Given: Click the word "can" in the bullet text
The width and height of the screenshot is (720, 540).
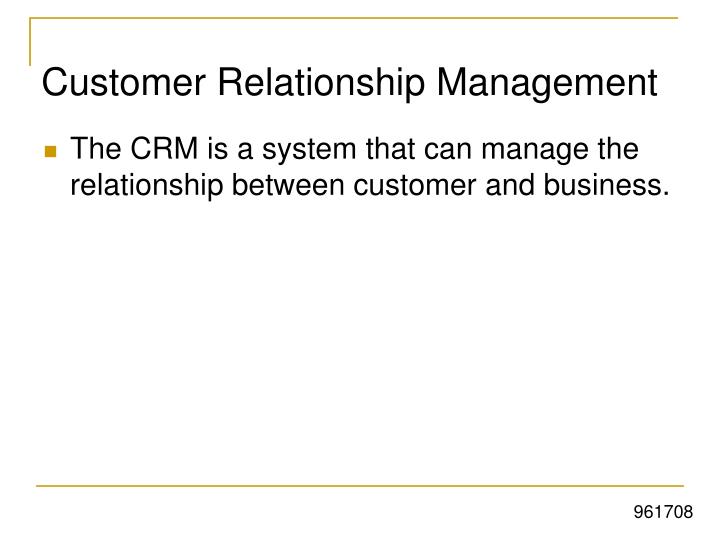Looking at the screenshot, I should point(448,151).
